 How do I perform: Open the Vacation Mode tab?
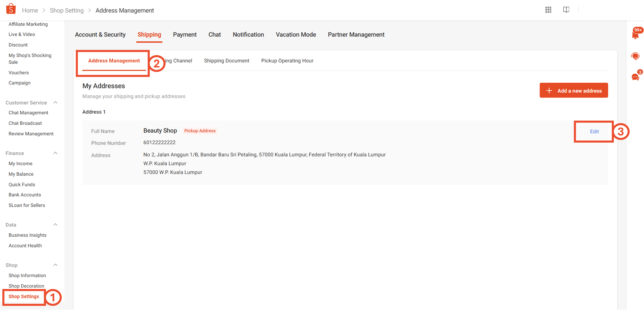point(296,35)
